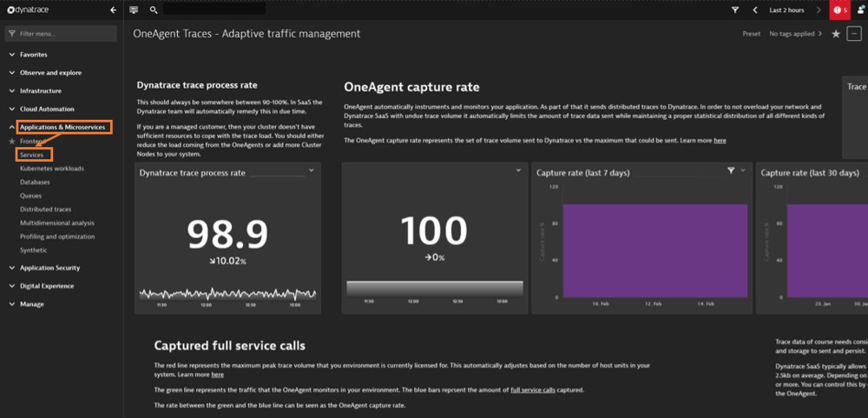The width and height of the screenshot is (868, 418).
Task: Go to the previous timeframe arrow
Action: pyautogui.click(x=754, y=10)
